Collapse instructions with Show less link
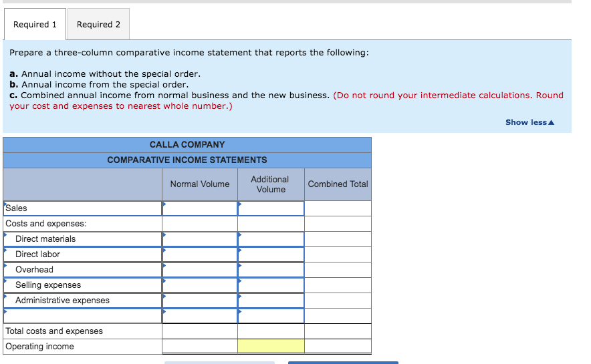Viewport: 591px width, 364px height. pos(529,122)
